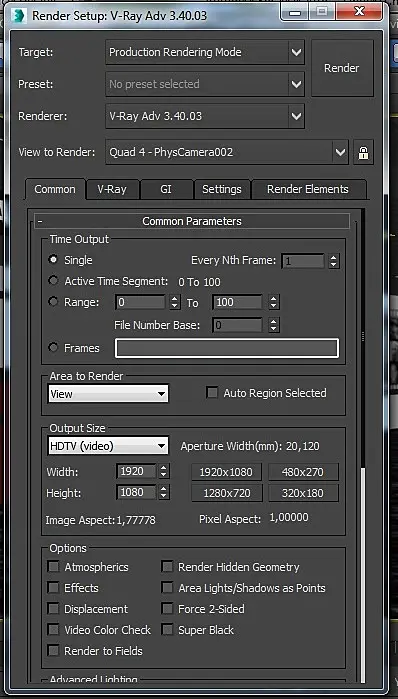Open the Area to Render View dropdown
398x699 pixels.
point(108,394)
